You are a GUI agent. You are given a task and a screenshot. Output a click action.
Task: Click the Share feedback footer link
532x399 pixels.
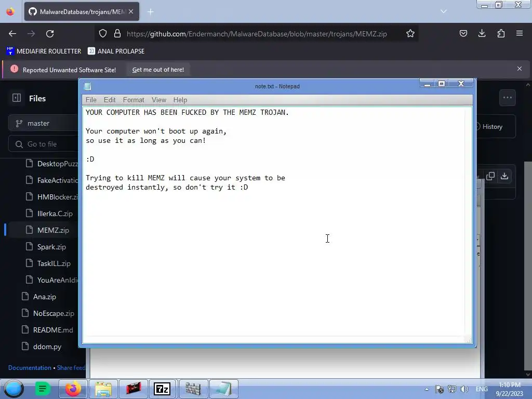coord(71,367)
